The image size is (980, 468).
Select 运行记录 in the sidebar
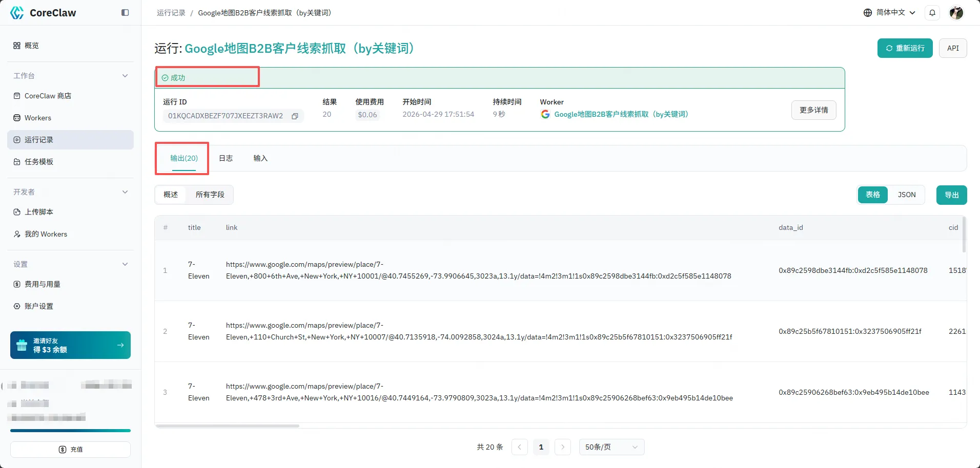(x=70, y=140)
